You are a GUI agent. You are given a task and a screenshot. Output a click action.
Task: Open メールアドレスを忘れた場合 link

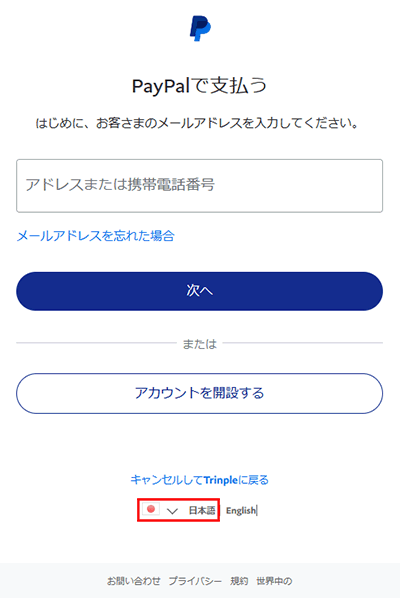click(95, 236)
